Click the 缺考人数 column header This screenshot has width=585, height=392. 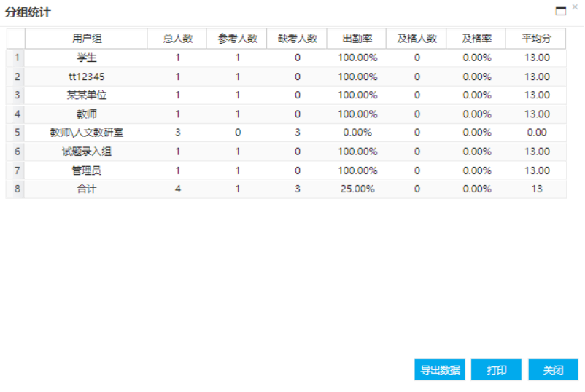coord(297,39)
